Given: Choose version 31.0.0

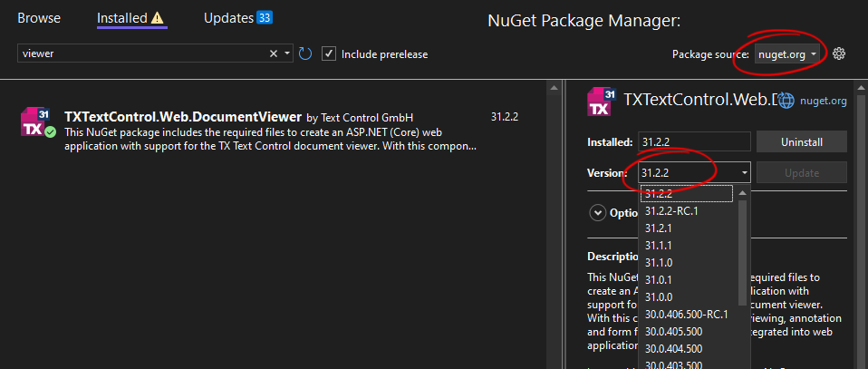Looking at the screenshot, I should (x=688, y=297).
